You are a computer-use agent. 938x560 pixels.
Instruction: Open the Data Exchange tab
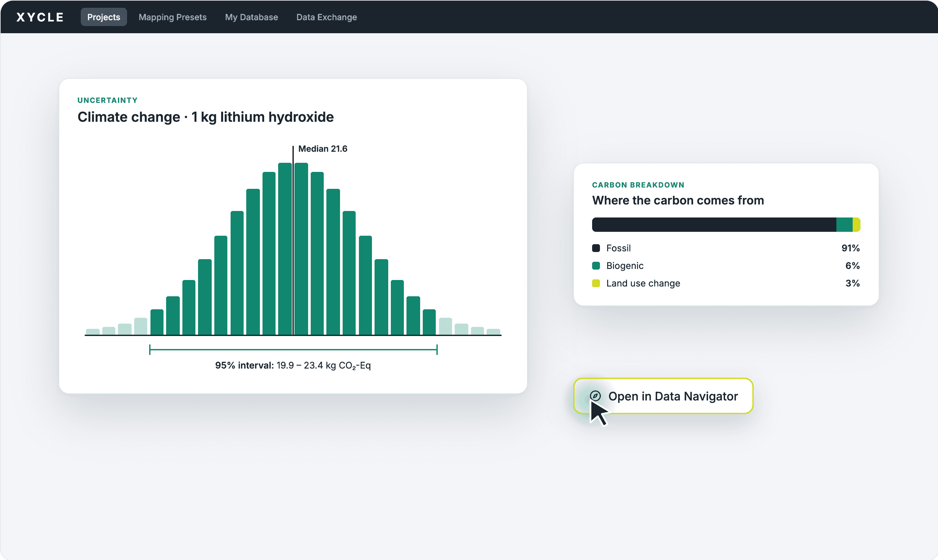pyautogui.click(x=326, y=17)
